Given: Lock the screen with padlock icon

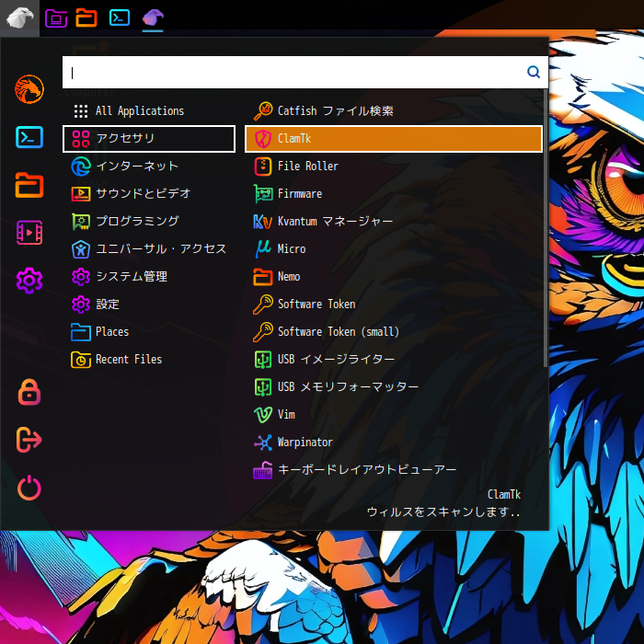Looking at the screenshot, I should pos(29,392).
